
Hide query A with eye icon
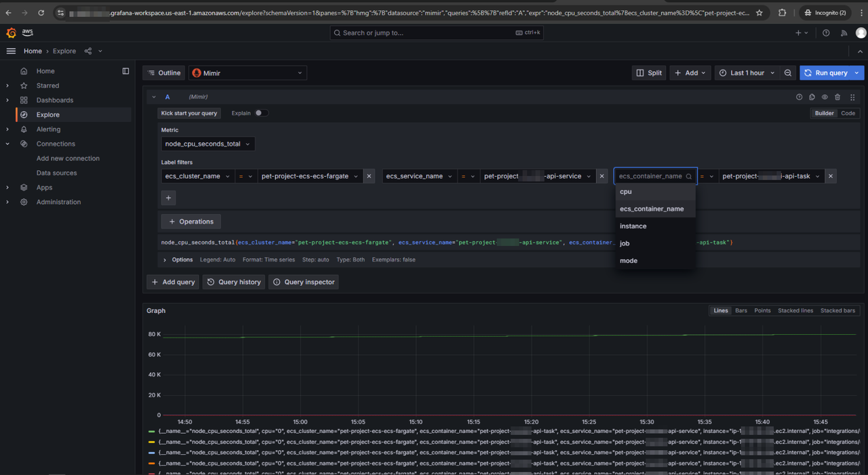825,97
